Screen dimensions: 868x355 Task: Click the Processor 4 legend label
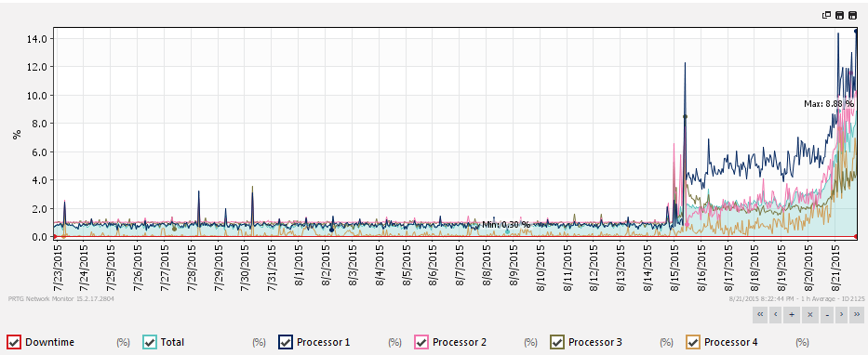point(730,342)
